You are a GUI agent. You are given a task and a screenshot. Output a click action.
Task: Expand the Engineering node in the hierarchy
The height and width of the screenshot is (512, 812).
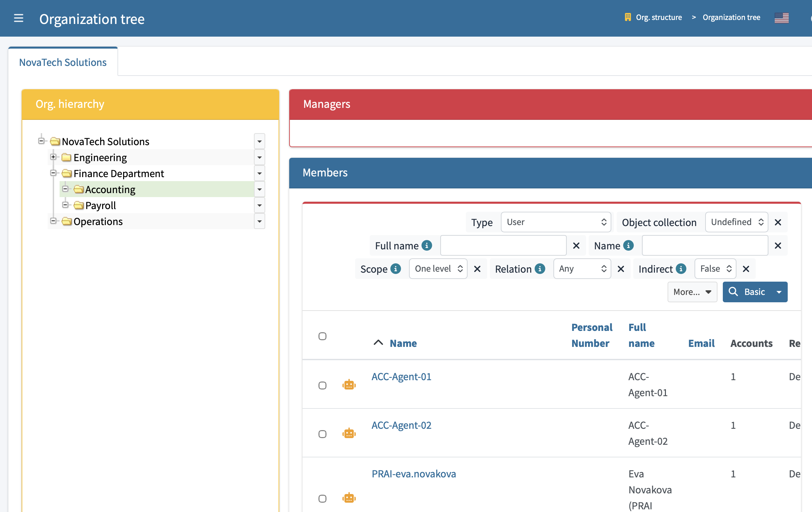click(x=53, y=157)
